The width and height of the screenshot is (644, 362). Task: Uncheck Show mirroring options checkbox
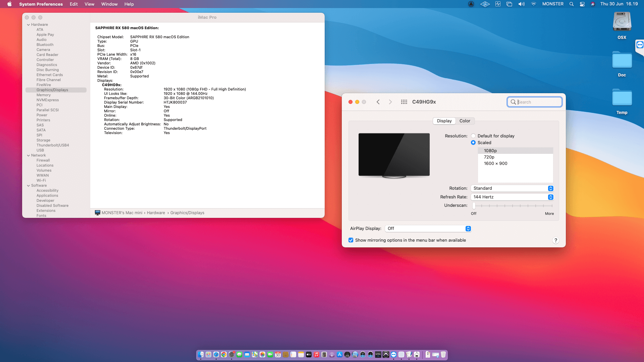pos(351,240)
